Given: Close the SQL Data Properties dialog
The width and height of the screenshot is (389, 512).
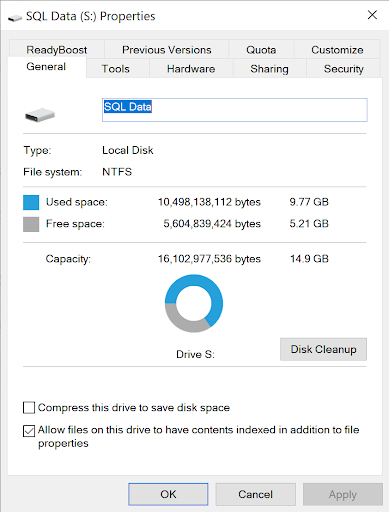Looking at the screenshot, I should pyautogui.click(x=372, y=15).
